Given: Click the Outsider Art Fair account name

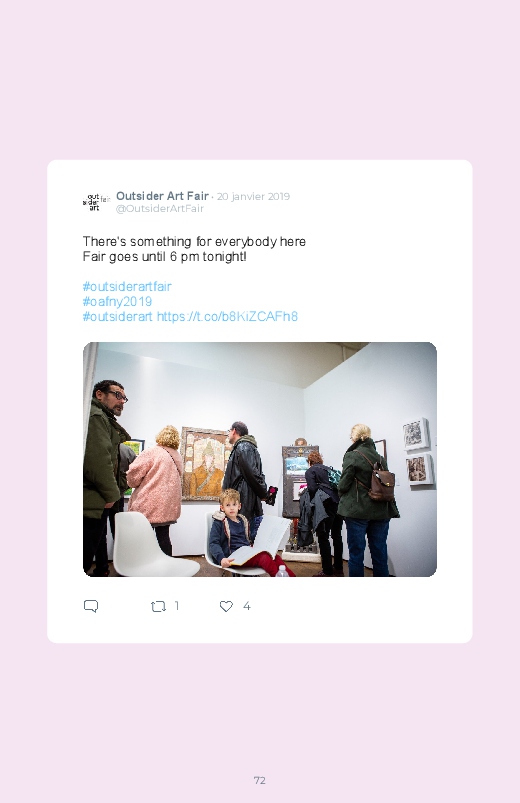Looking at the screenshot, I should coord(162,196).
